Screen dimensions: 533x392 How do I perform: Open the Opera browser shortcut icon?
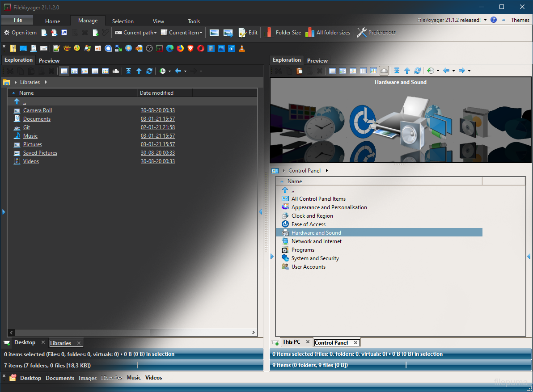201,48
